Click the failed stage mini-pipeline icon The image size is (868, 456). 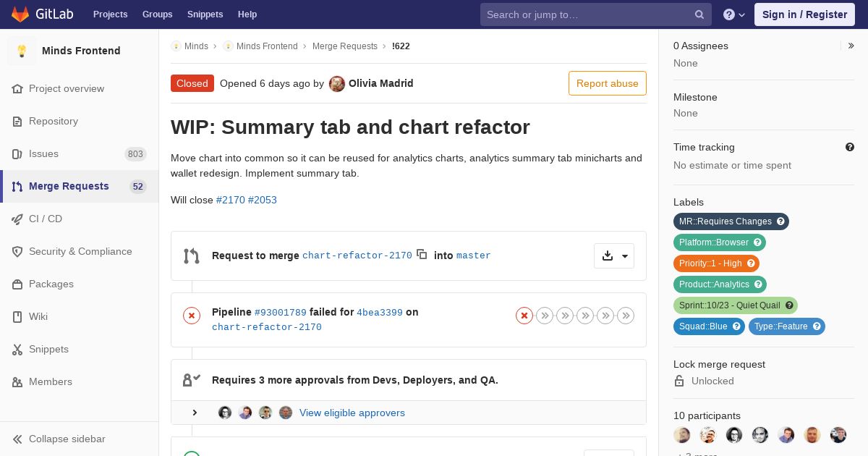(524, 316)
